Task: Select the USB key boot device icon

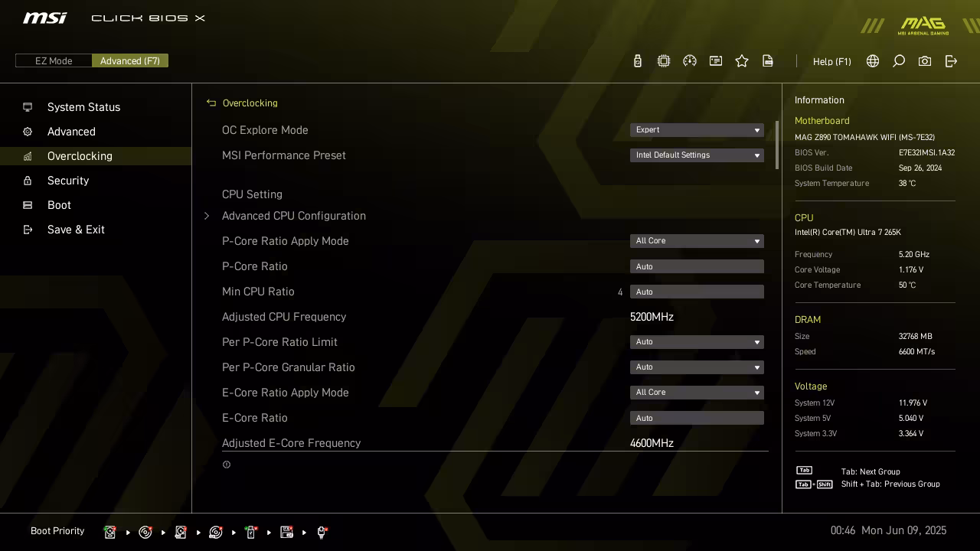Action: click(x=251, y=532)
